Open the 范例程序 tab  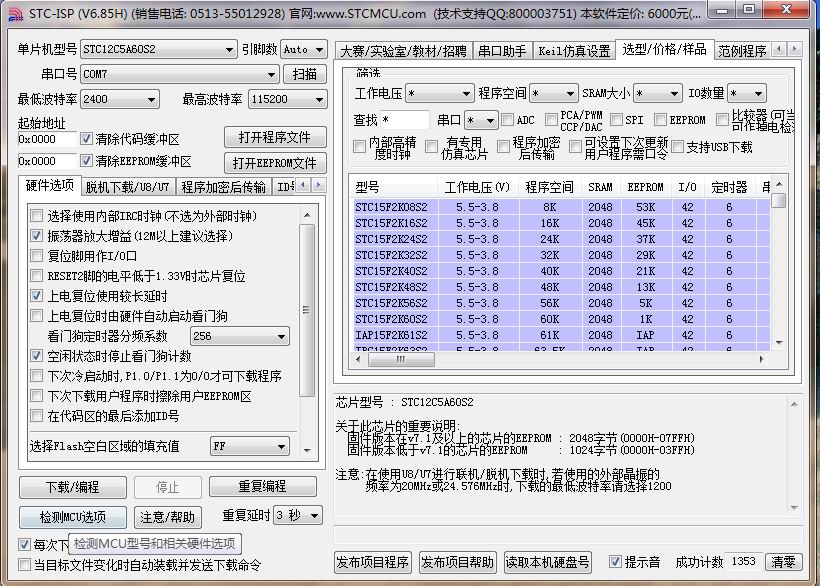click(x=742, y=51)
